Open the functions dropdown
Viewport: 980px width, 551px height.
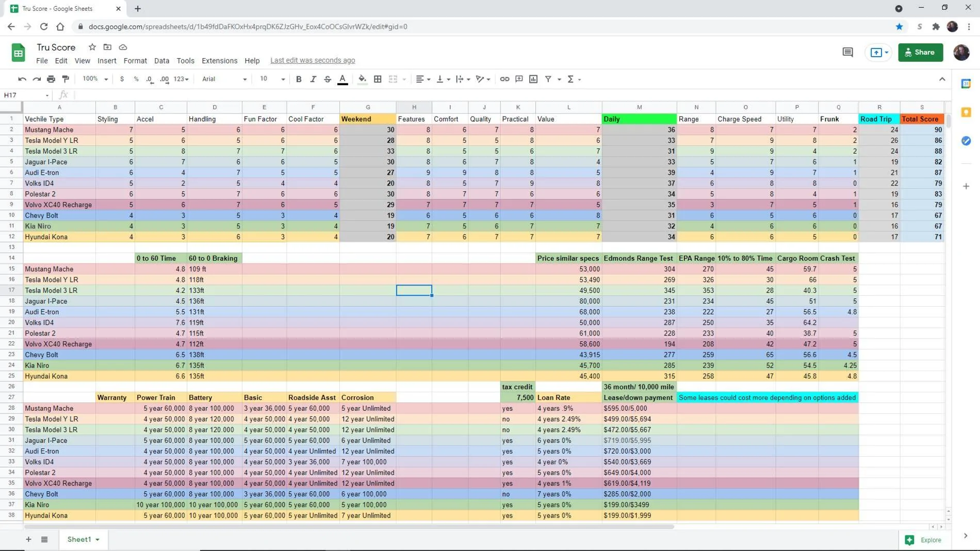[574, 79]
